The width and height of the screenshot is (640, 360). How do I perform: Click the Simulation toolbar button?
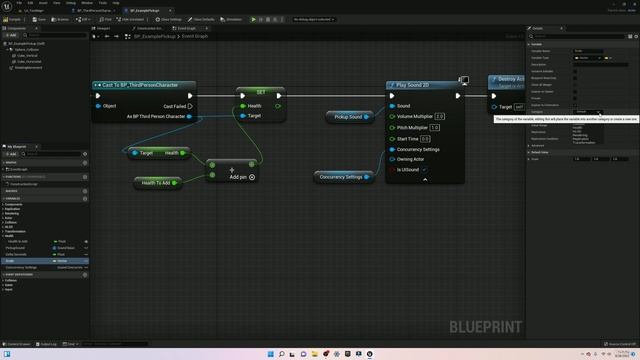[231, 19]
